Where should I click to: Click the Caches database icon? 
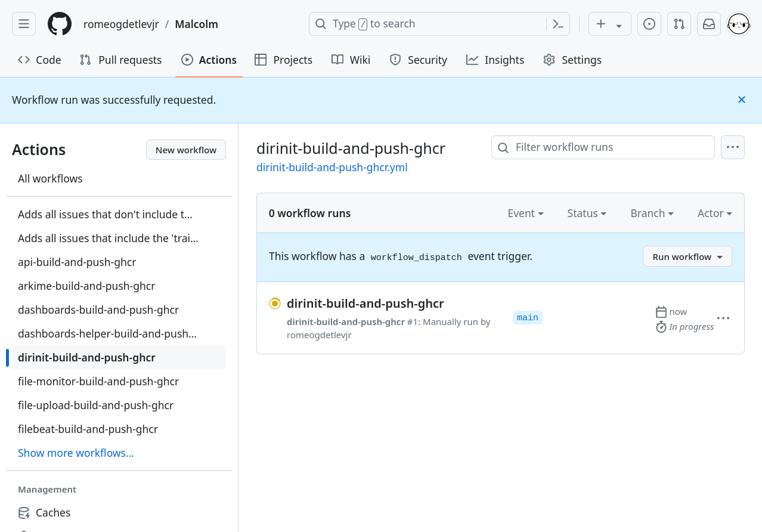pyautogui.click(x=24, y=513)
